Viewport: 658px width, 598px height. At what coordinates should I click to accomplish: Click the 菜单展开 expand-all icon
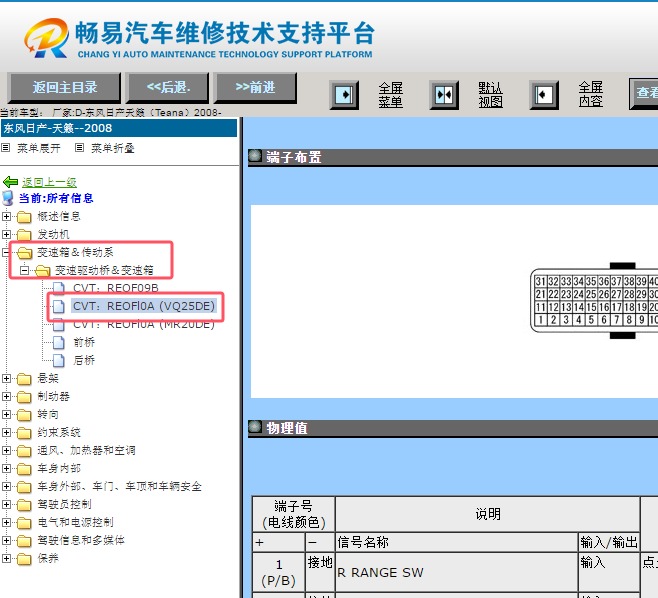point(6,148)
